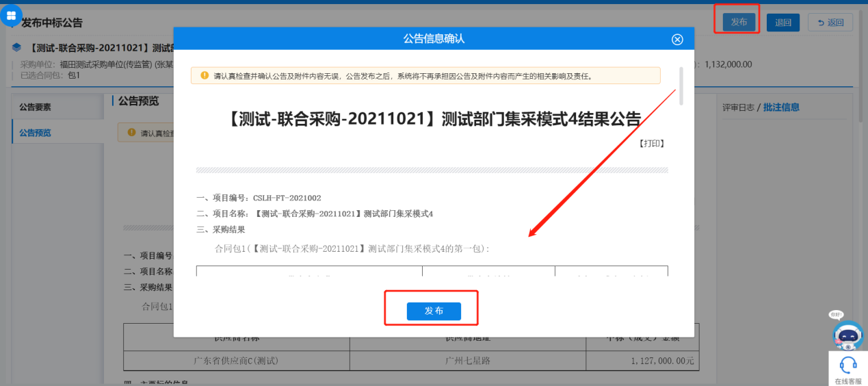
Task: Click the 退回 button
Action: (x=783, y=23)
